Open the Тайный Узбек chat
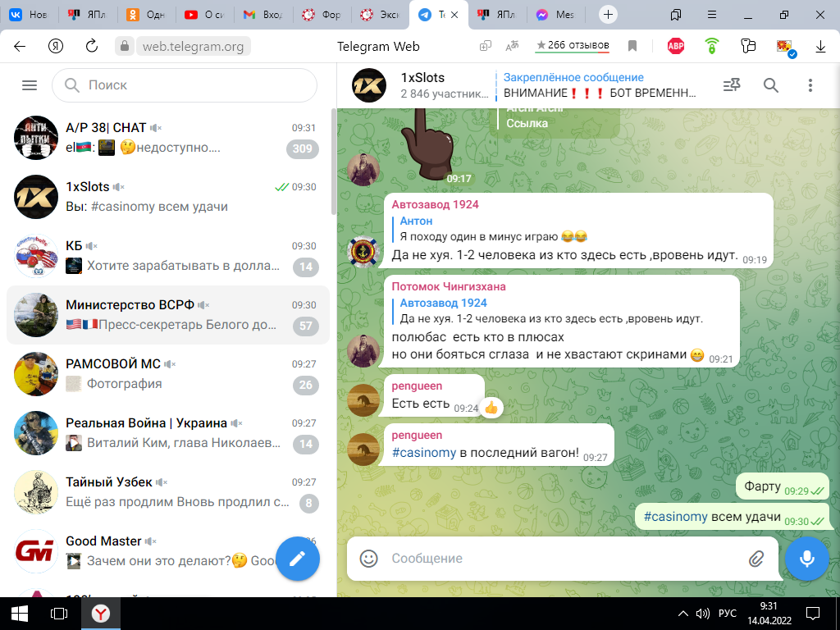This screenshot has width=840, height=630. click(167, 492)
